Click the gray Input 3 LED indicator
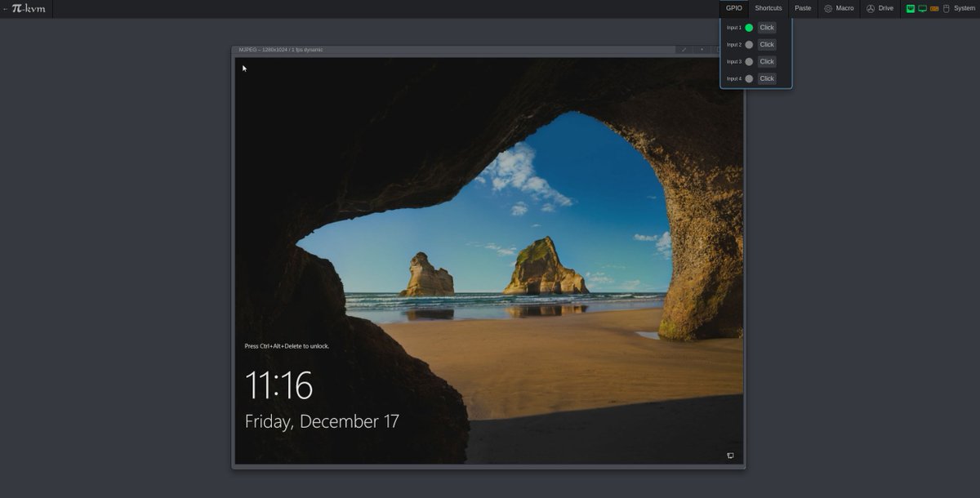 point(749,62)
